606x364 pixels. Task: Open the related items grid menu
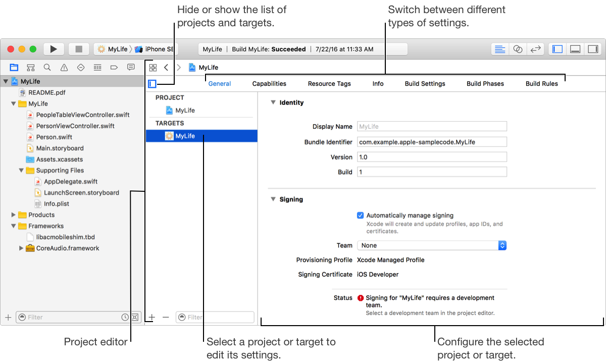pyautogui.click(x=153, y=67)
